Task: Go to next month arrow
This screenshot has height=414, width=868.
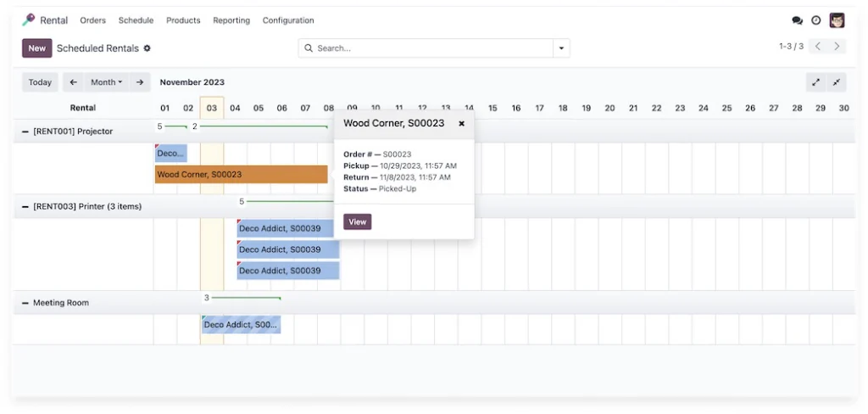Action: click(x=140, y=82)
